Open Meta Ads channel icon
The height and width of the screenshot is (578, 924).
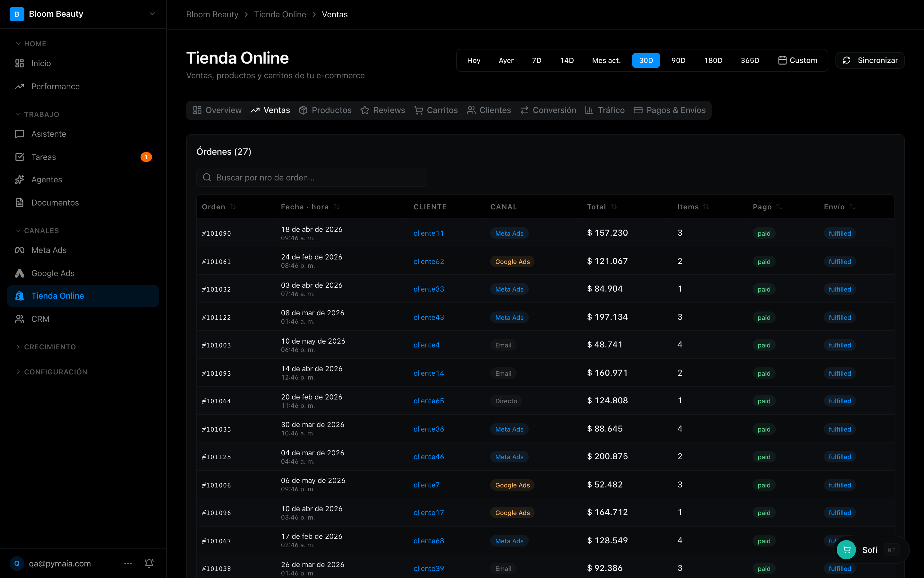coord(20,250)
